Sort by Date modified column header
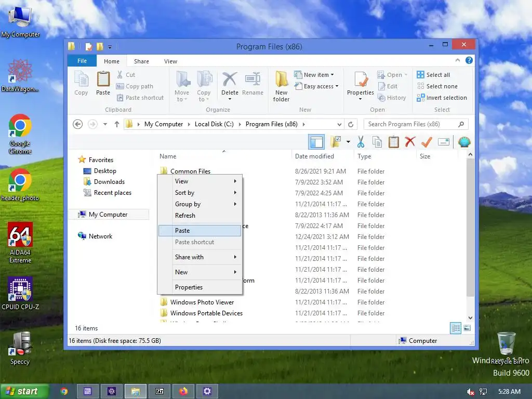This screenshot has height=399, width=532. pos(323,156)
